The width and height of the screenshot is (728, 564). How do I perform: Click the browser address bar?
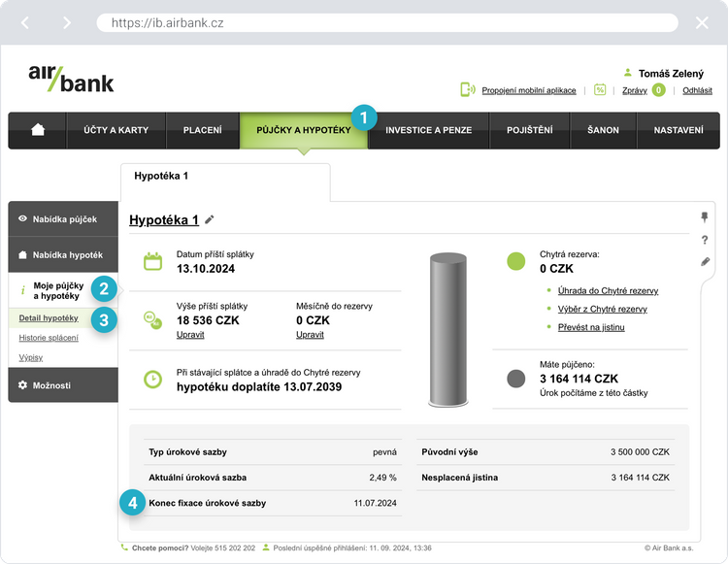click(386, 22)
